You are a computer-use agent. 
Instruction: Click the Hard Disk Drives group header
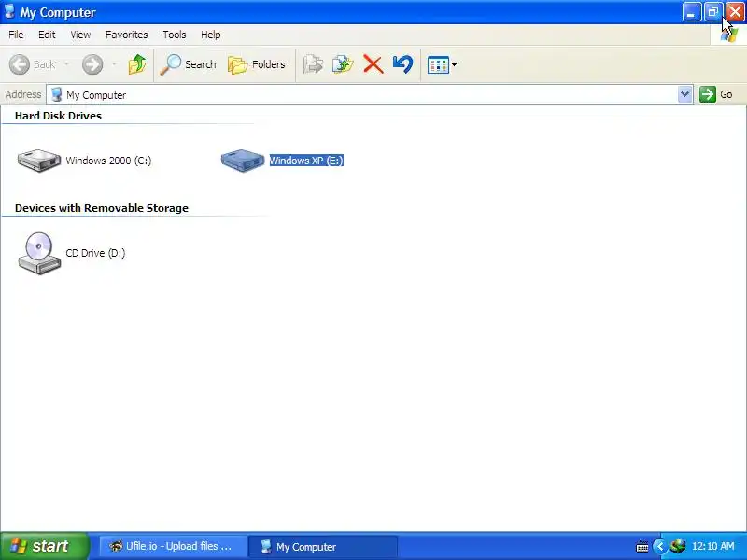[x=58, y=116]
